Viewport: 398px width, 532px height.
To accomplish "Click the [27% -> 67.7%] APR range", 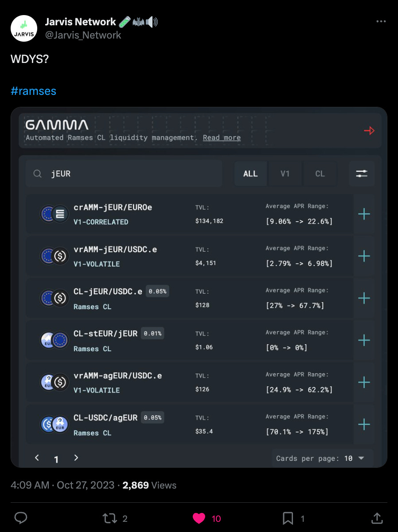I will [x=295, y=305].
